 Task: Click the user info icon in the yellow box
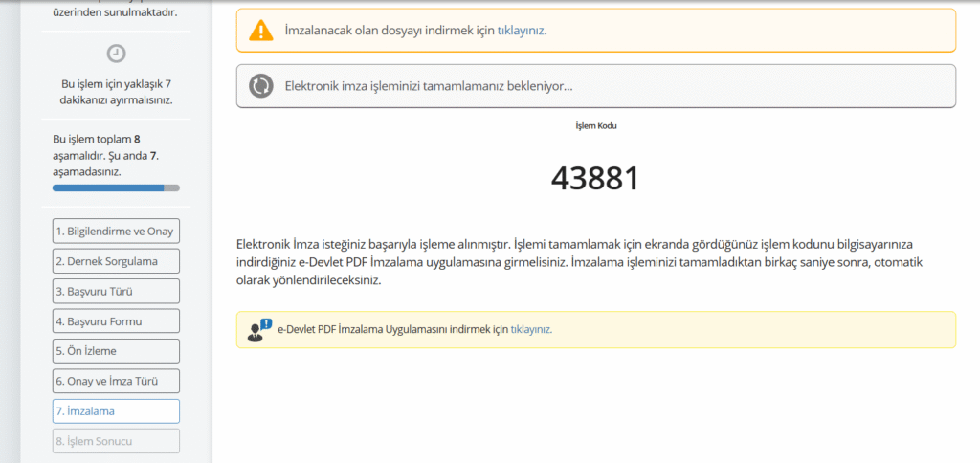click(259, 329)
